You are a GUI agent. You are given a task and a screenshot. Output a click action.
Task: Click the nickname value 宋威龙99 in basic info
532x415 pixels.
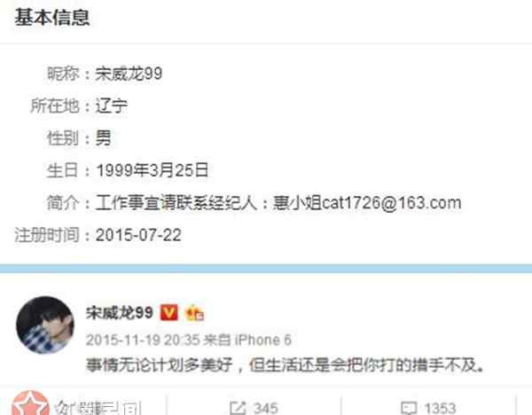pyautogui.click(x=129, y=74)
